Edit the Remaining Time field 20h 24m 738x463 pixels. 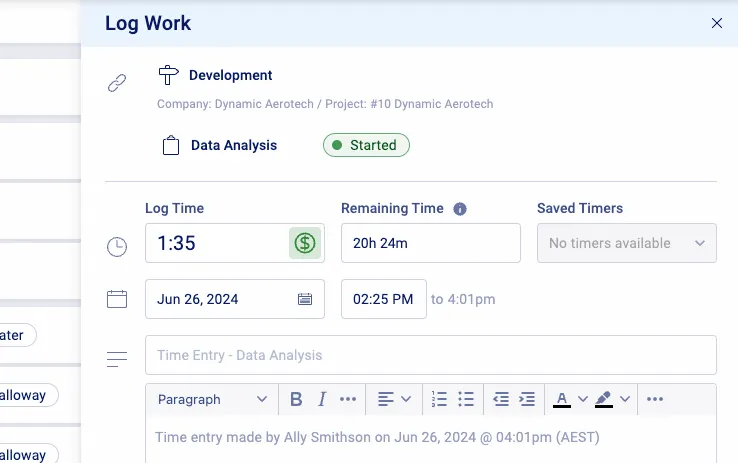(x=431, y=243)
